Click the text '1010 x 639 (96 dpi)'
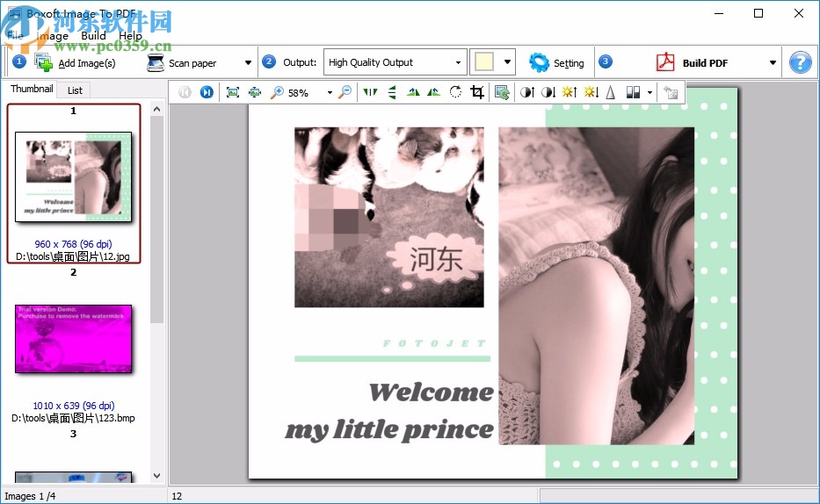The width and height of the screenshot is (820, 504). click(x=74, y=406)
